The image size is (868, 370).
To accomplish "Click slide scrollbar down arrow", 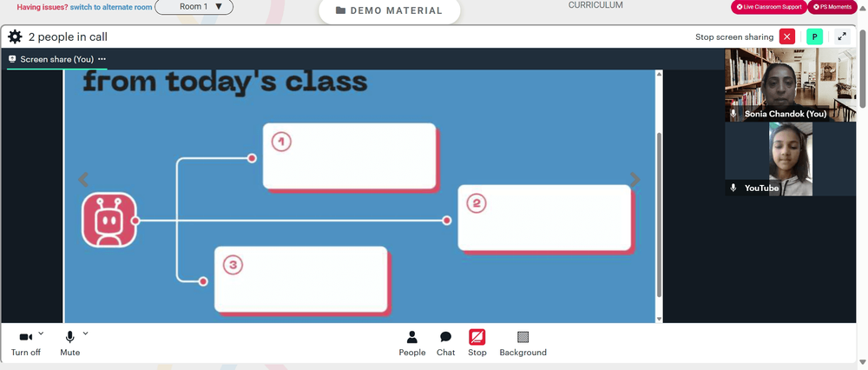I will coord(659,319).
